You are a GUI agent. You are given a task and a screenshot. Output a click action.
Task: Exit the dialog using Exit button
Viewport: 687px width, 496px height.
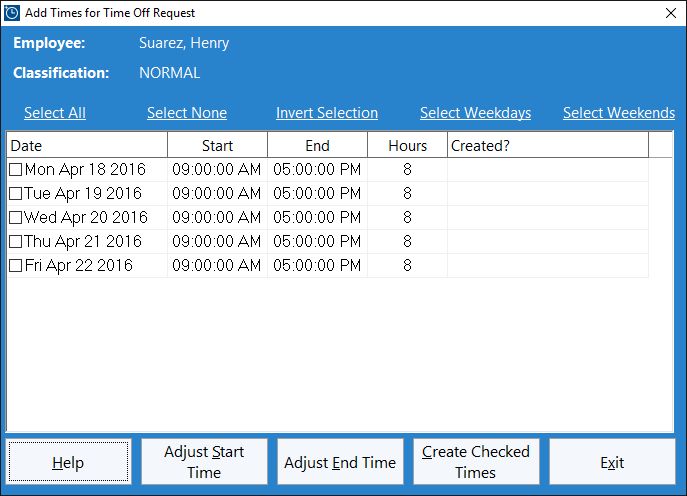pos(612,462)
